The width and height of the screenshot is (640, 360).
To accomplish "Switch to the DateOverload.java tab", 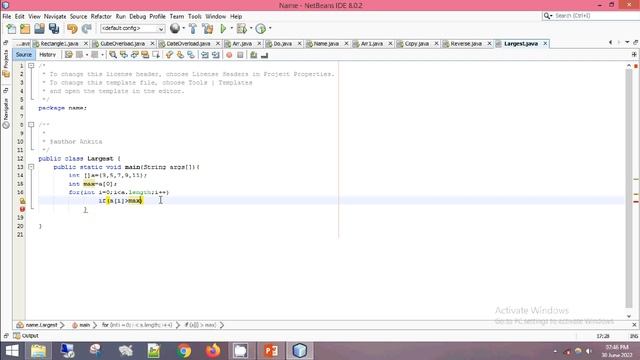I will click(189, 43).
